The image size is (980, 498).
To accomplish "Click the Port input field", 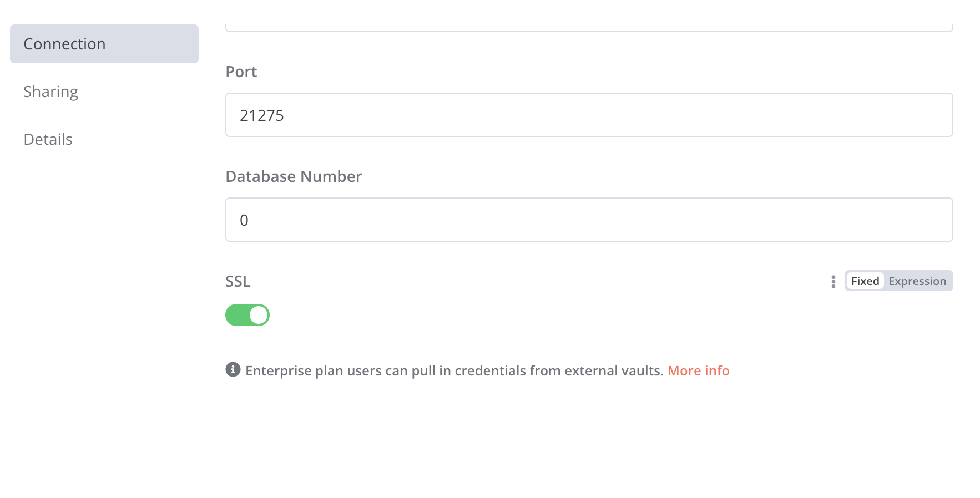I will (589, 115).
